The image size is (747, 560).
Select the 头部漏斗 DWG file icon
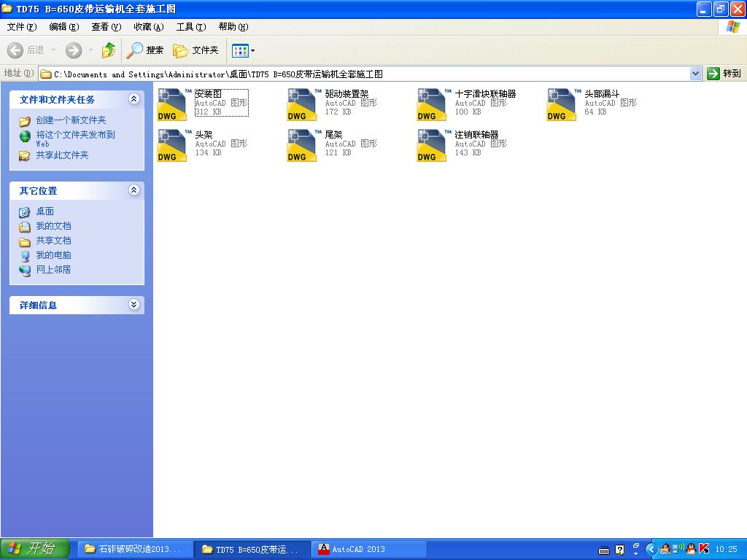[x=562, y=104]
